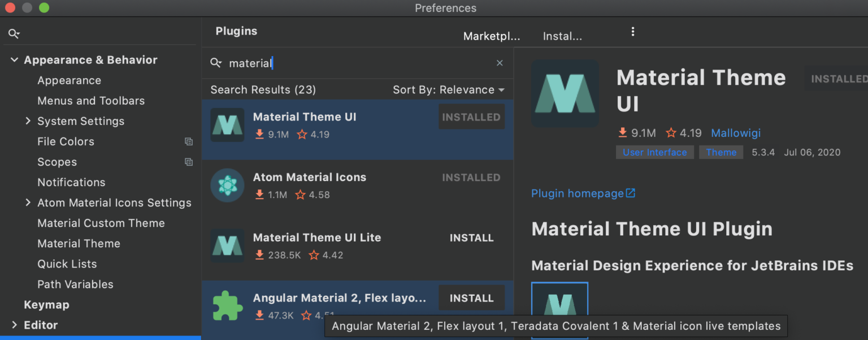Clear the material search query with X icon
Screen dimensions: 868x340
click(x=500, y=63)
